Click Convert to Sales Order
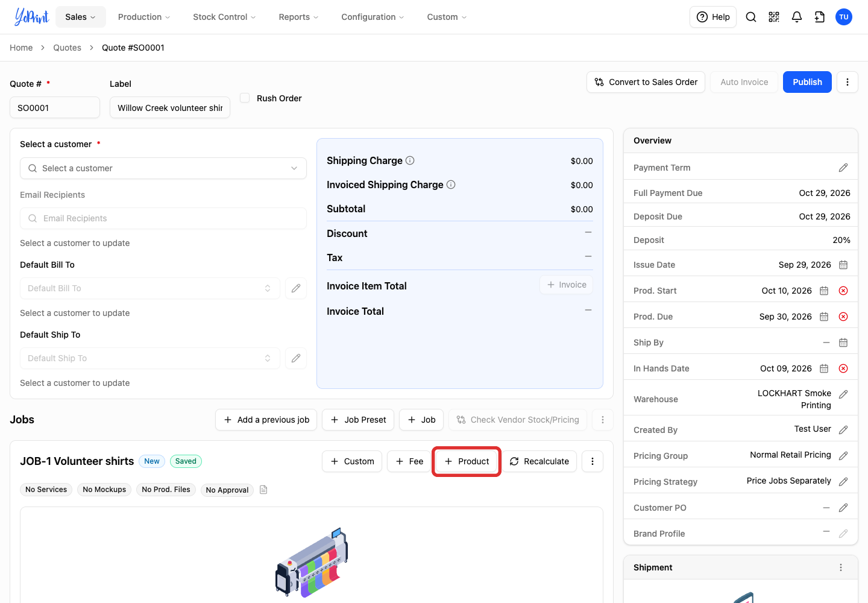 tap(646, 82)
